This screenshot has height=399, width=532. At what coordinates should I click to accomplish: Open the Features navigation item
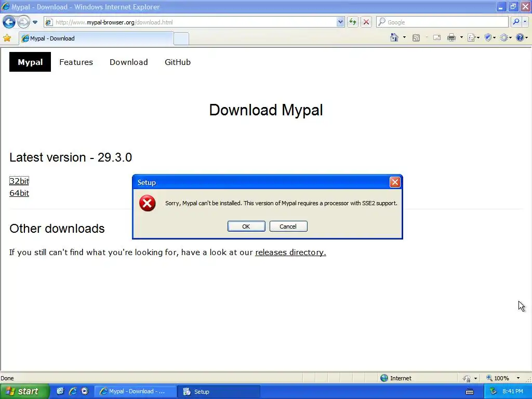pyautogui.click(x=76, y=62)
